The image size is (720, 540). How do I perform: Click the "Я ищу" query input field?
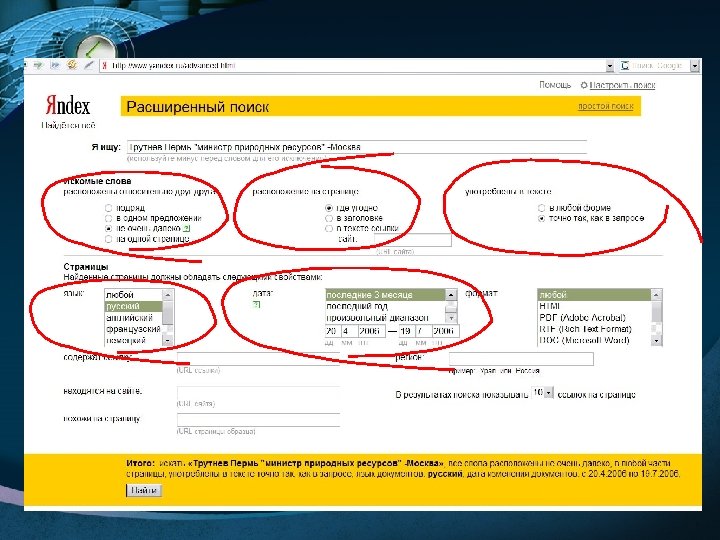click(356, 147)
